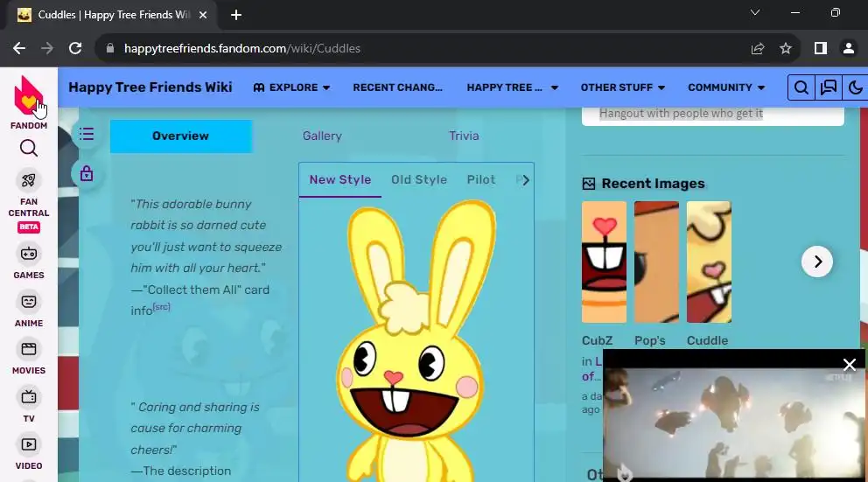Click the Cuddles bunny infobox image
The image size is (868, 482).
point(416,340)
